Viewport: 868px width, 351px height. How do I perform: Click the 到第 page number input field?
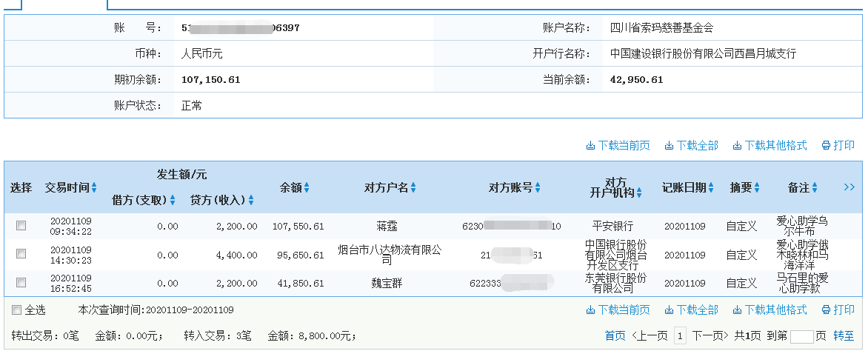801,336
